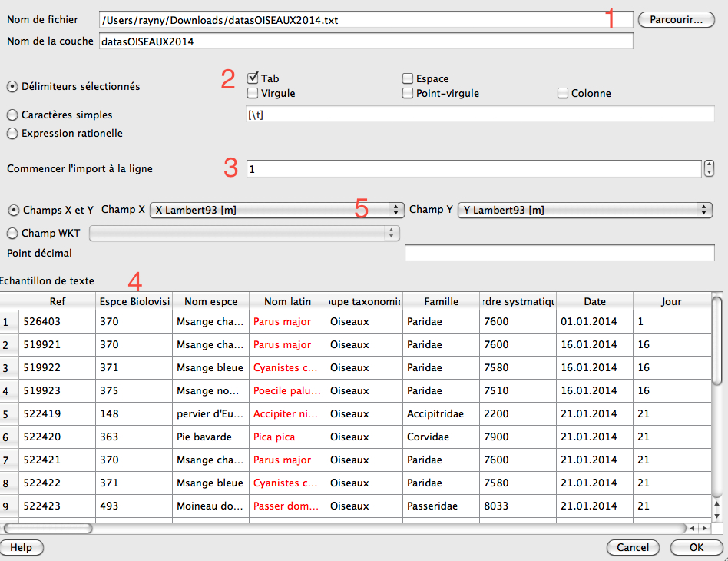Select Expression rationelle radio option
Image resolution: width=728 pixels, height=561 pixels.
12,134
